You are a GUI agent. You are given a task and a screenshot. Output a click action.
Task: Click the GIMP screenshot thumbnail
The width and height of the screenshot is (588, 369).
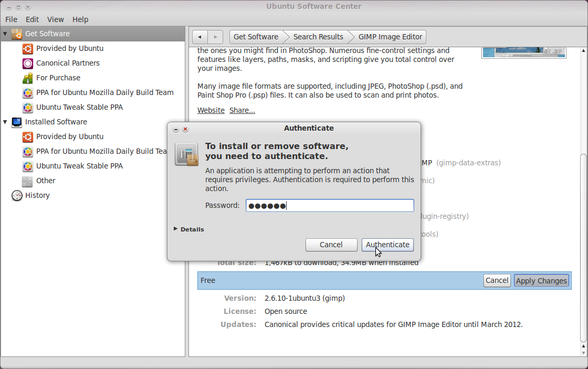pos(524,52)
